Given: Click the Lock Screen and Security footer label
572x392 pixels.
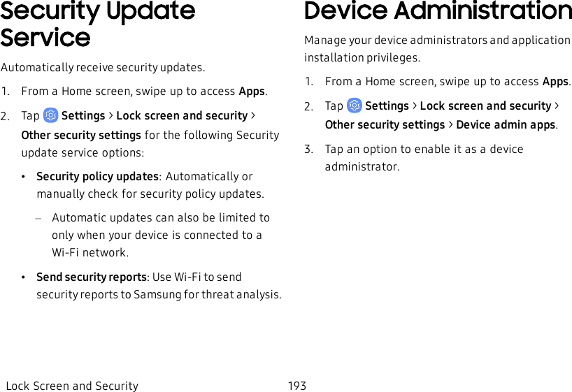Looking at the screenshot, I should [72, 386].
